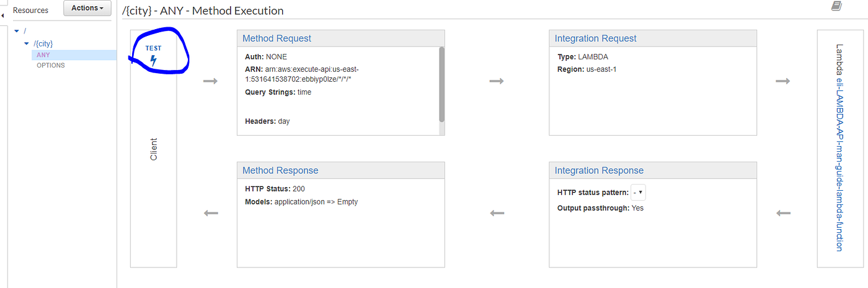This screenshot has width=868, height=288.
Task: Click the Region: us-east-1 text
Action: [x=587, y=69]
